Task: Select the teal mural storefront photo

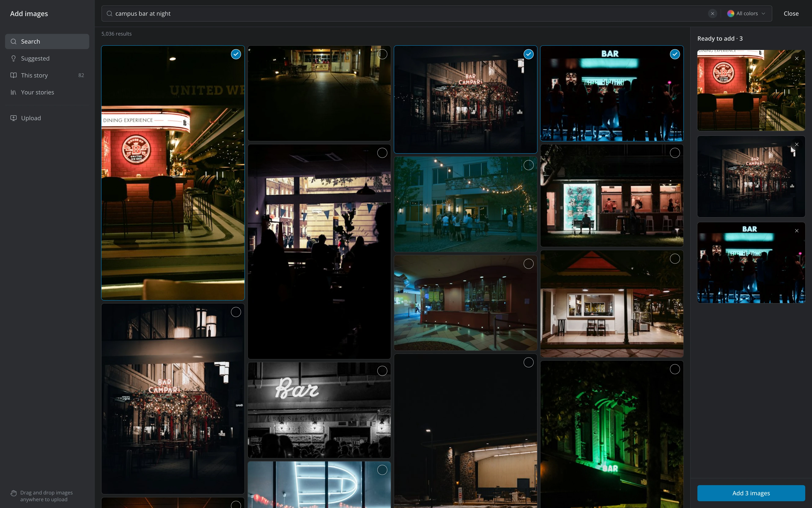Action: 675,153
